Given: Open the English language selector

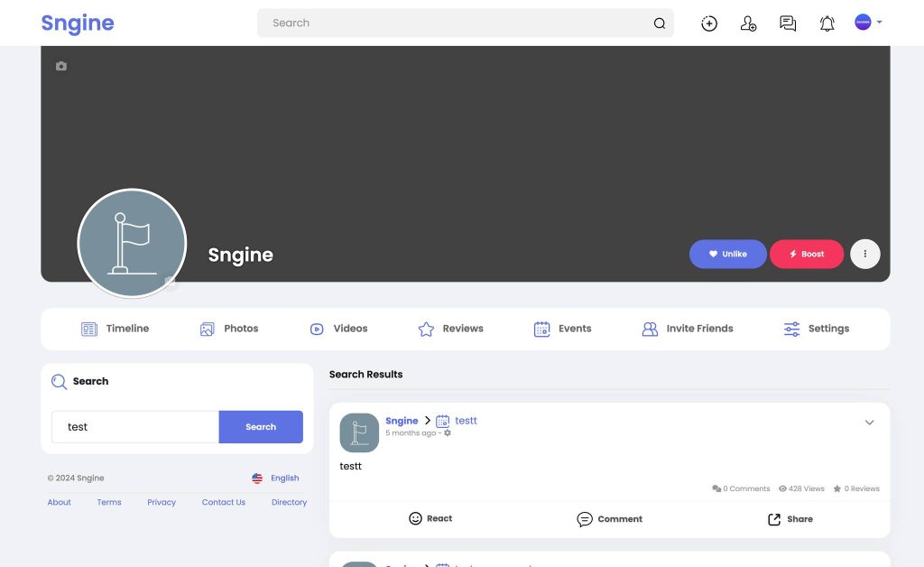Looking at the screenshot, I should coord(275,478).
